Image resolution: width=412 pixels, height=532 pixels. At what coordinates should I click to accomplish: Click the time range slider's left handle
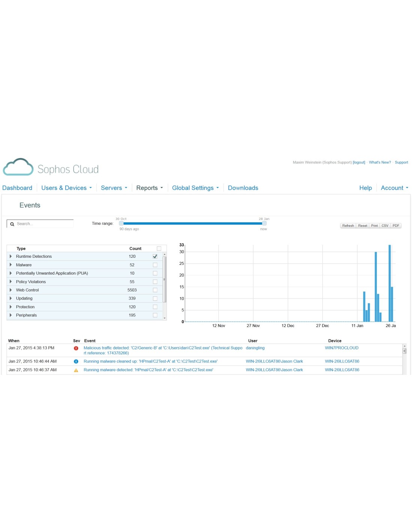[121, 223]
